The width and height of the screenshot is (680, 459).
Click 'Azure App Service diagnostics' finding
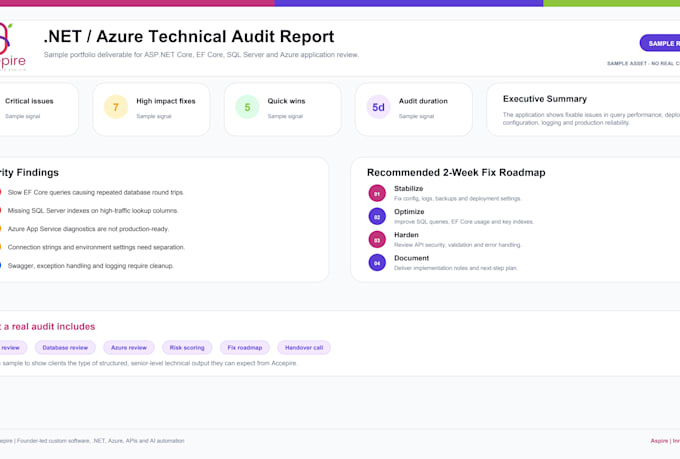[88, 229]
